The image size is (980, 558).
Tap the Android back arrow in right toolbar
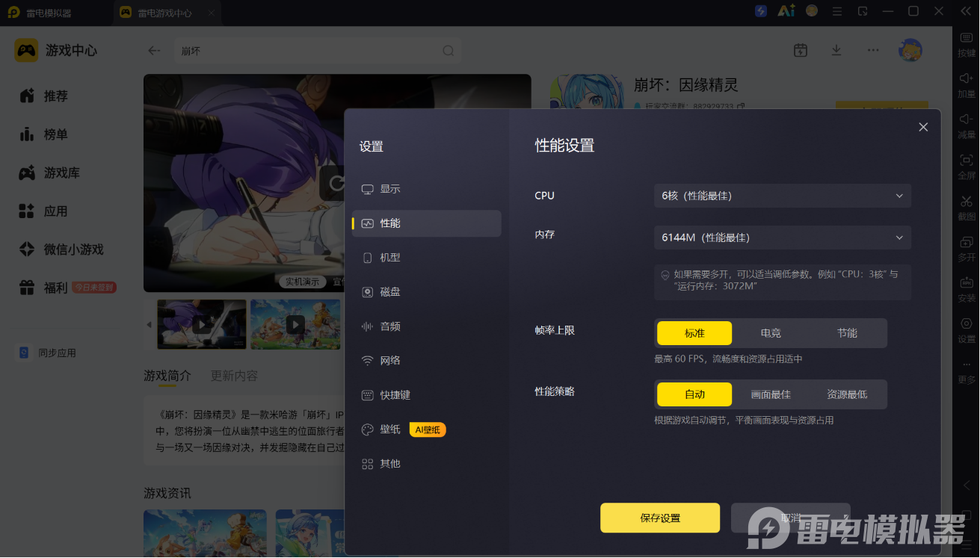(967, 486)
